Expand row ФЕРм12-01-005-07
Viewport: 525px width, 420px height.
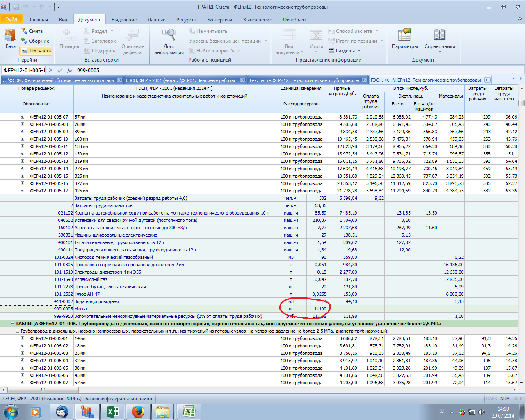tap(23, 117)
